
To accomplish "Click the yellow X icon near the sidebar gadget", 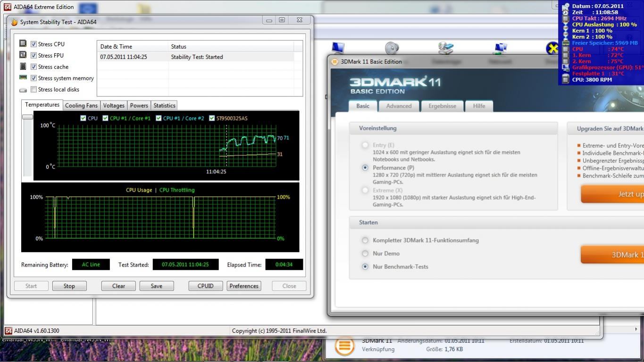I will [552, 48].
